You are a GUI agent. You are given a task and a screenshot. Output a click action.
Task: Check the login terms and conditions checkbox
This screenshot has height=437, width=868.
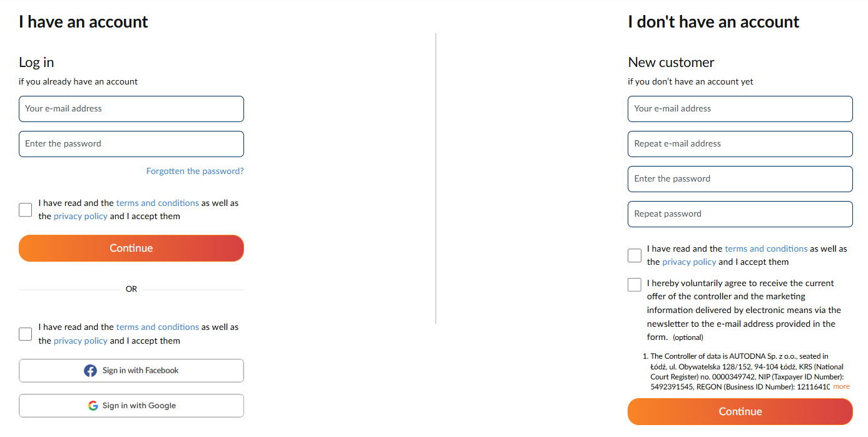click(x=25, y=210)
